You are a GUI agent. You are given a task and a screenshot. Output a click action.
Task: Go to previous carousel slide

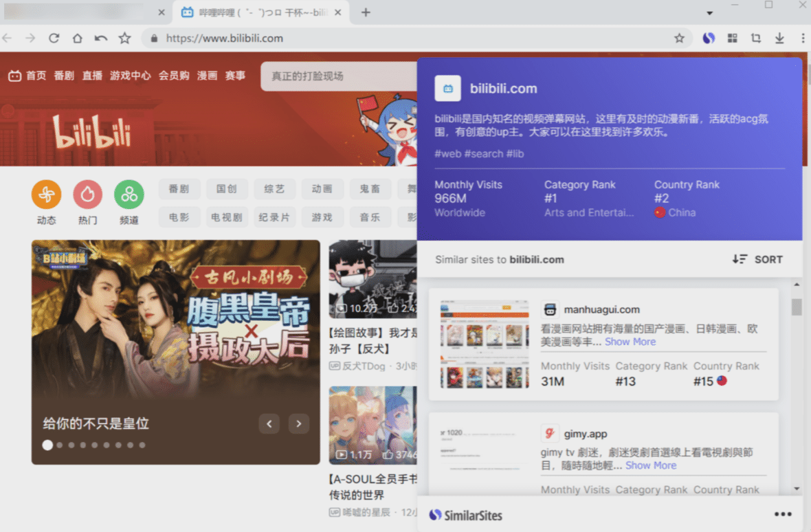269,424
